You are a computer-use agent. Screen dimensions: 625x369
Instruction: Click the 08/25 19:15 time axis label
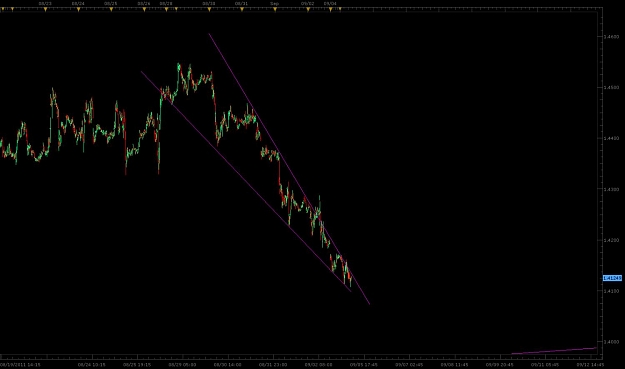[x=137, y=364]
